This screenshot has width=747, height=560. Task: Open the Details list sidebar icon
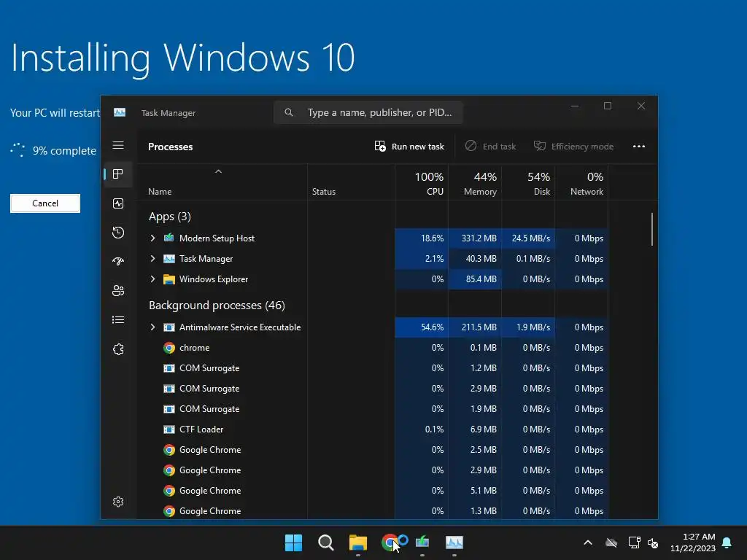[x=118, y=319]
